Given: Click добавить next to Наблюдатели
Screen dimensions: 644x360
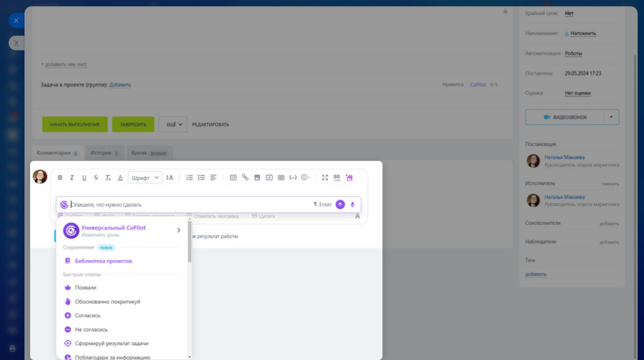Looking at the screenshot, I should [x=609, y=242].
